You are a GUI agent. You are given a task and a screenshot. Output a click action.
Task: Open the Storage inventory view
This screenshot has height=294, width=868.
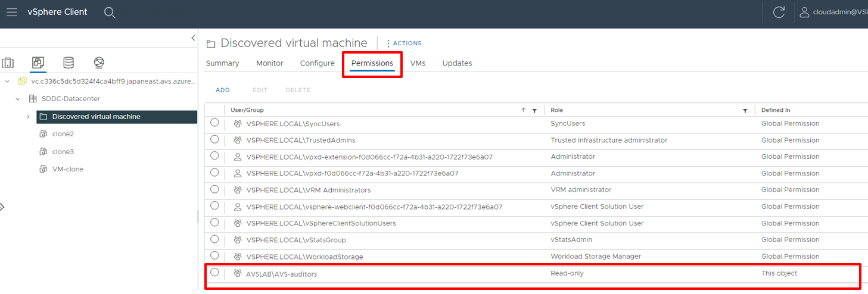click(69, 62)
